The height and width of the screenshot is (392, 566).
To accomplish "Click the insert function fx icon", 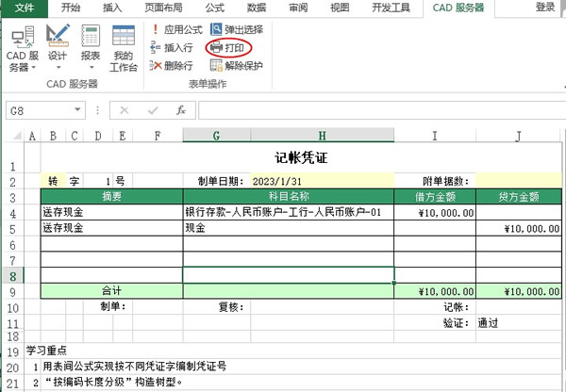I will click(179, 110).
